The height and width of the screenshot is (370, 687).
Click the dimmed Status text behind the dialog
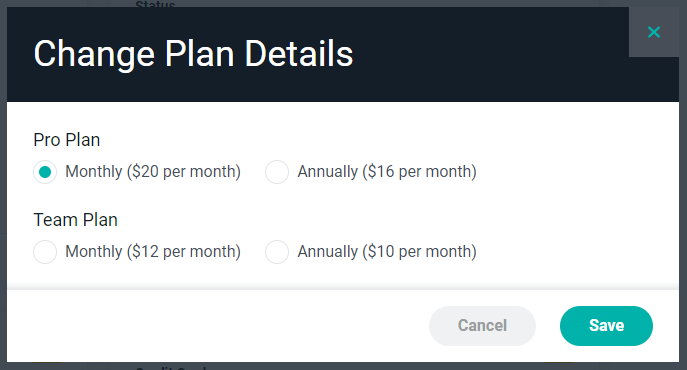(155, 4)
